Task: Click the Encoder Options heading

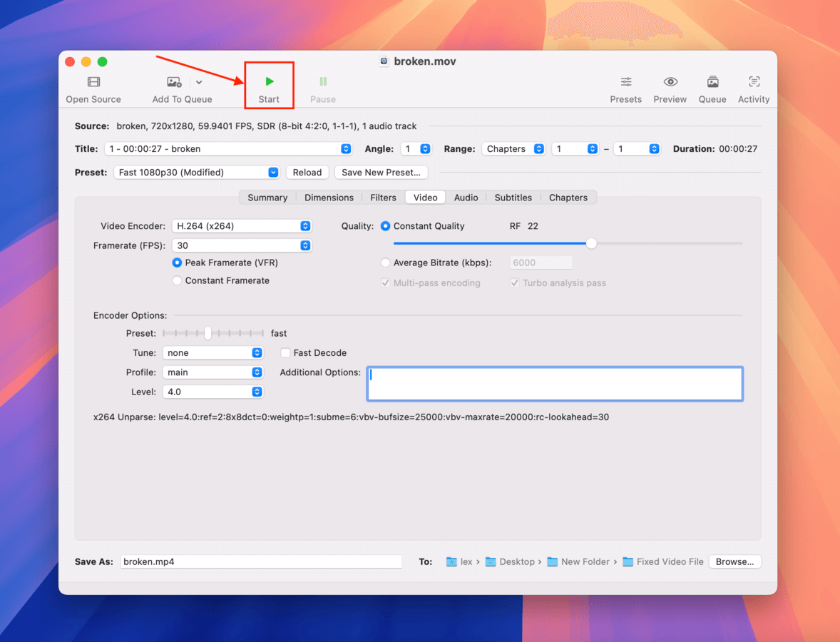Action: 130,315
